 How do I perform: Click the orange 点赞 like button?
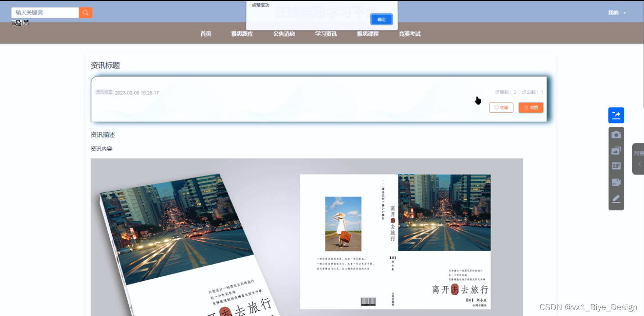point(531,108)
